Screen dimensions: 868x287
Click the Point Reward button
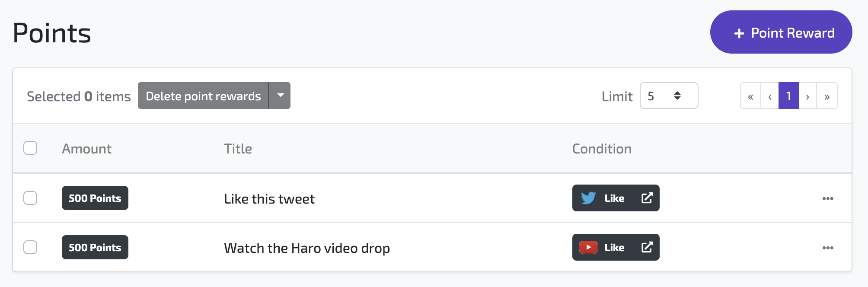[781, 32]
